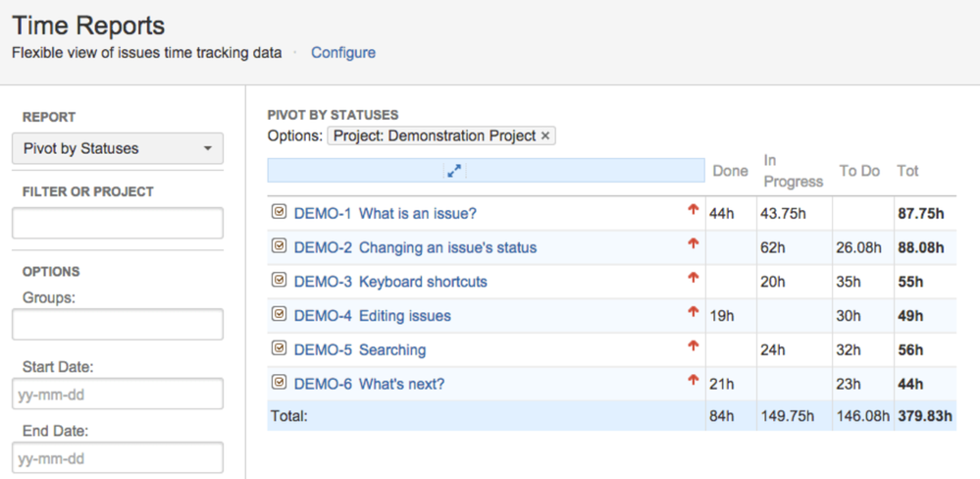This screenshot has height=479, width=980.
Task: Click the To Do column header
Action: click(859, 171)
